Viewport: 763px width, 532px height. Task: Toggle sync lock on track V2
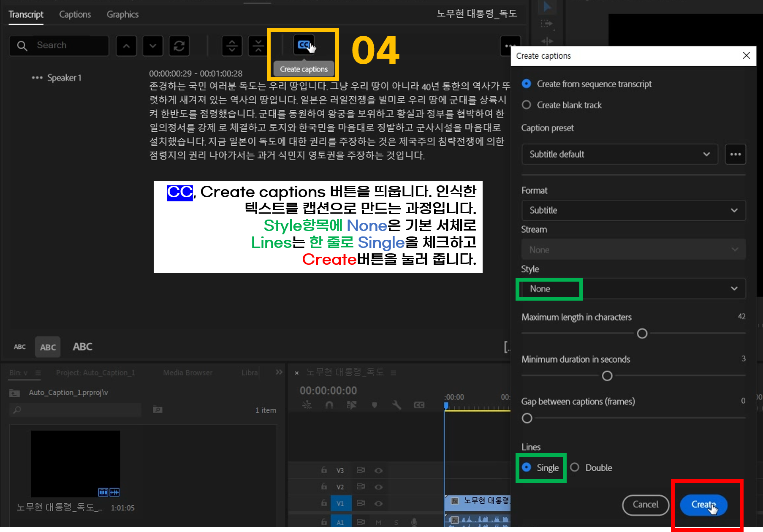[361, 486]
